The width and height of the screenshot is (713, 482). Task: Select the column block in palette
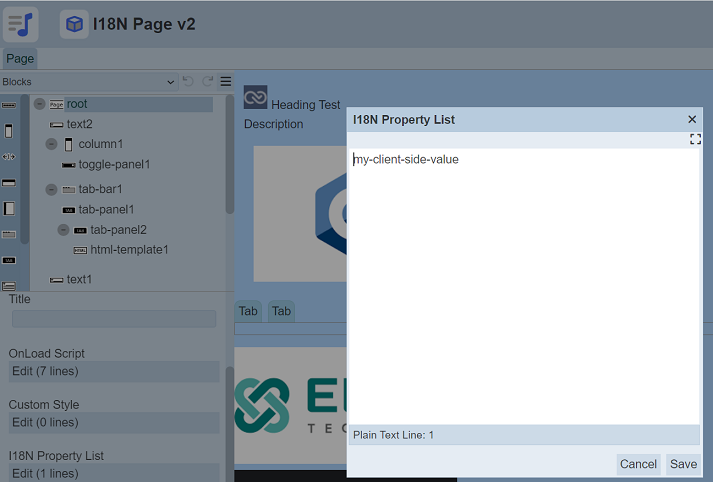coord(9,131)
